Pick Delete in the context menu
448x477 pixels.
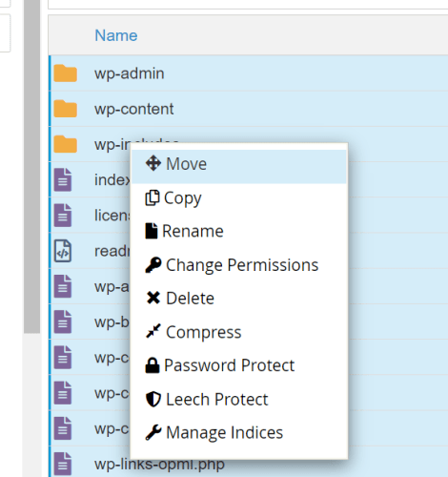point(238,299)
